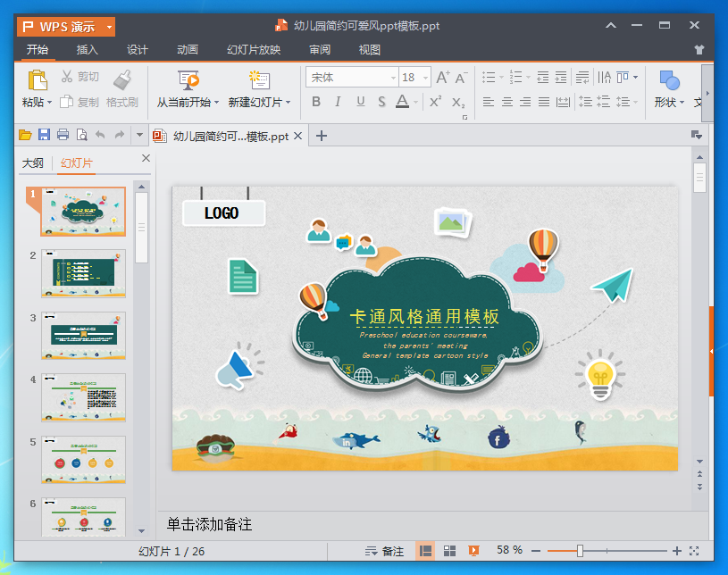The image size is (728, 575).
Task: Toggle left text alignment
Action: [x=488, y=102]
